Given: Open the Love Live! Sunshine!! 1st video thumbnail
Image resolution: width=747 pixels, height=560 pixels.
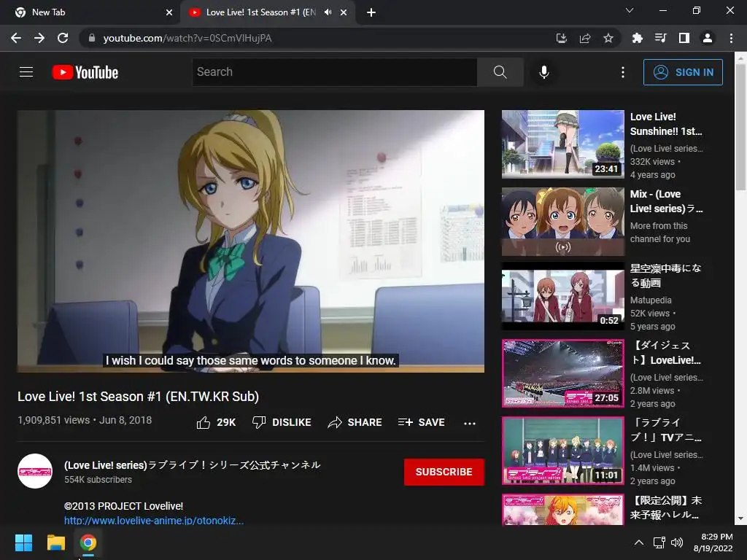Looking at the screenshot, I should pyautogui.click(x=562, y=144).
